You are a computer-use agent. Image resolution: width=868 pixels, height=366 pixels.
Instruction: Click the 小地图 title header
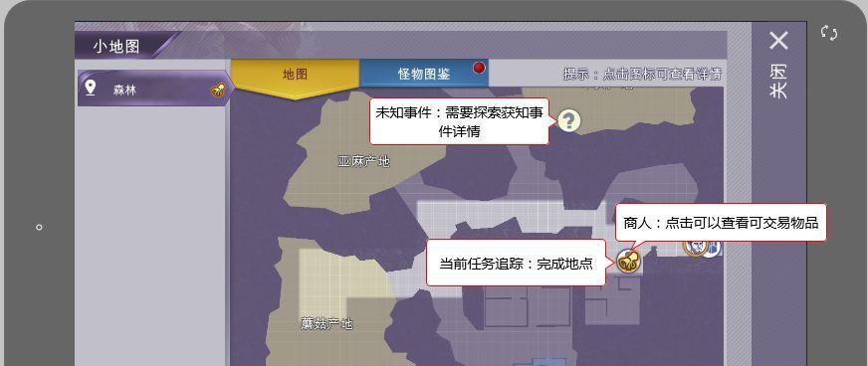pos(116,47)
